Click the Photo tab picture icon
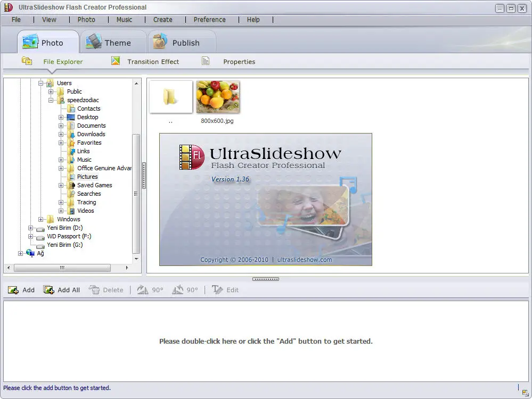Image resolution: width=532 pixels, height=399 pixels. point(30,41)
